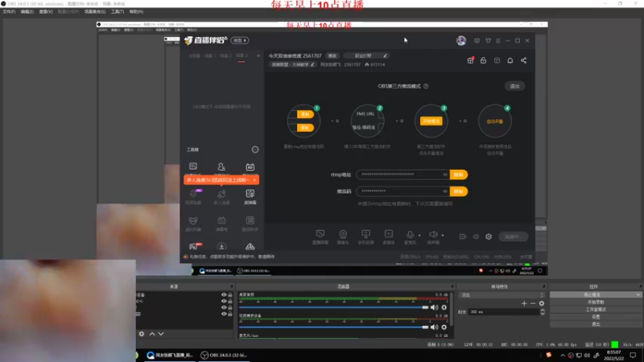Toggle visibility eye of fourth source row

pos(224,314)
